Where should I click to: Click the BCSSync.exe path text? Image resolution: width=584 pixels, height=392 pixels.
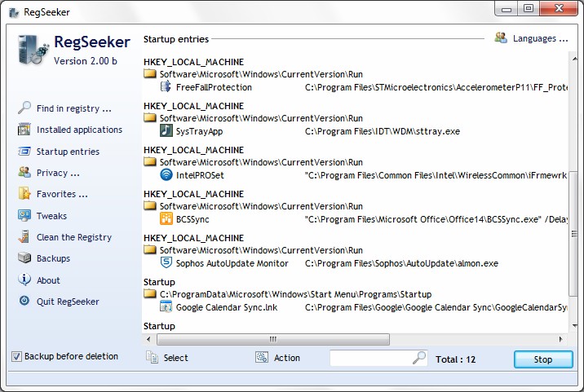coord(436,219)
